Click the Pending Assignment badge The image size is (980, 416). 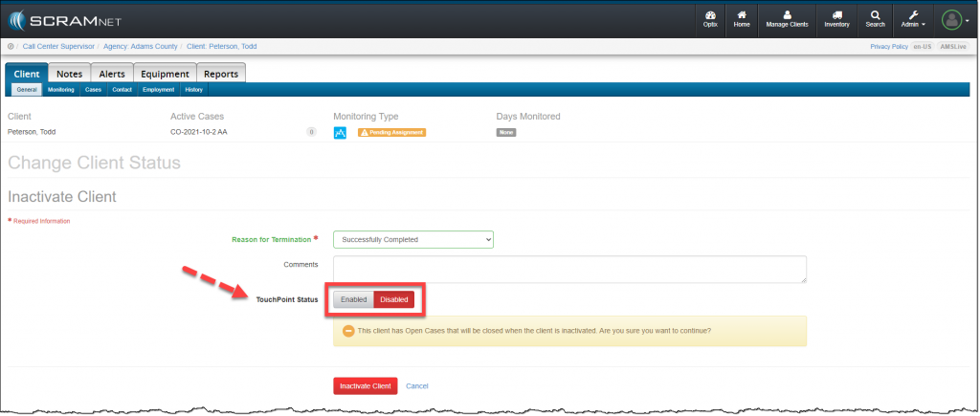(x=391, y=132)
